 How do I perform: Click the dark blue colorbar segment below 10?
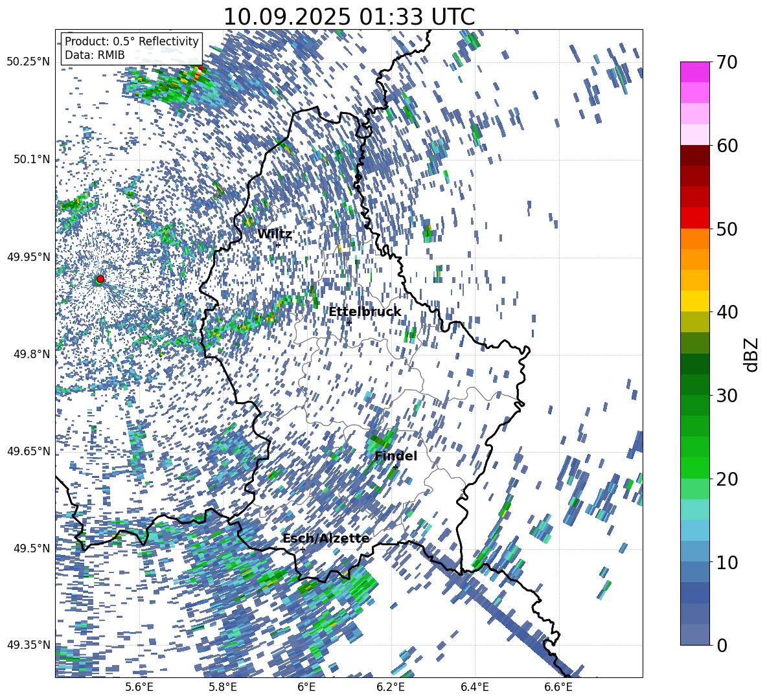coord(694,593)
